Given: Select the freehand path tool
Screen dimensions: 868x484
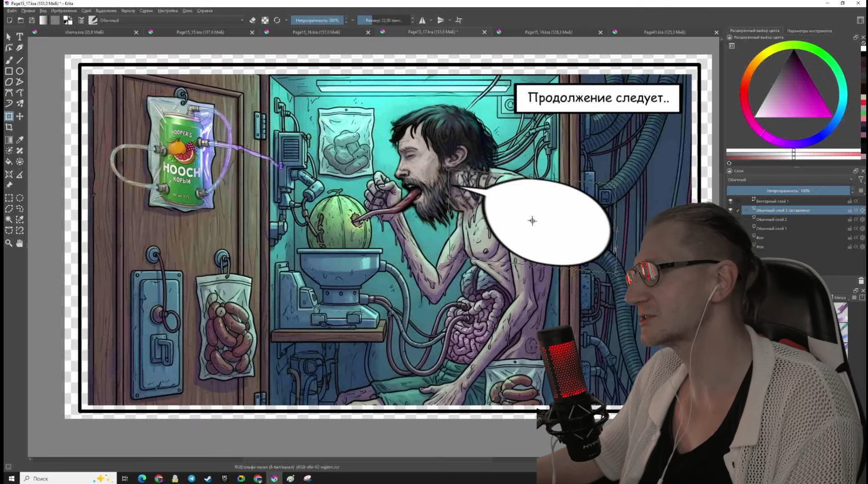Looking at the screenshot, I should 20,93.
